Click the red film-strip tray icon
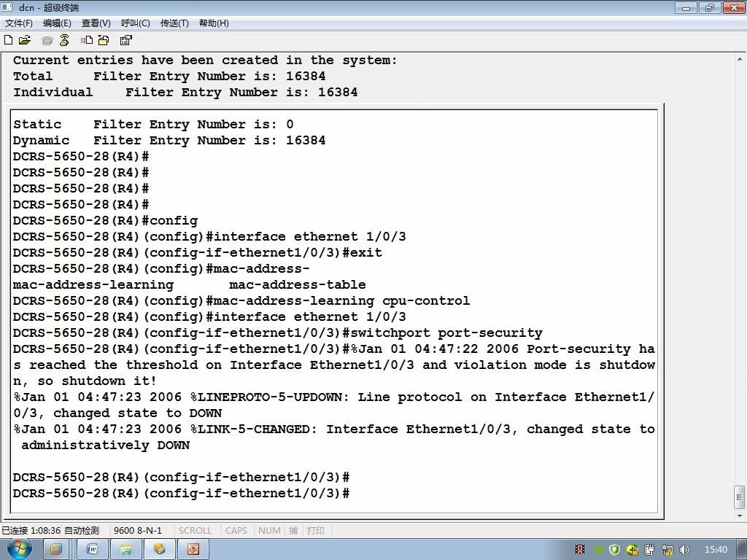This screenshot has width=747, height=560. 580,550
